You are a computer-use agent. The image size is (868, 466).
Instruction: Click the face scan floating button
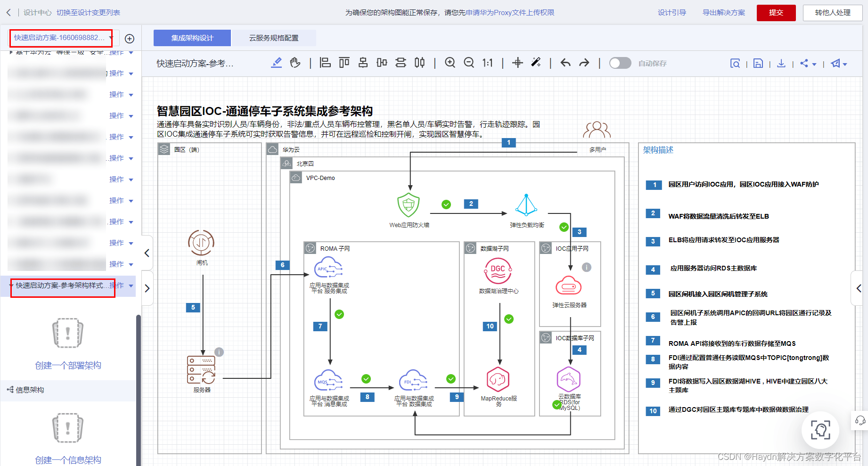pos(820,430)
